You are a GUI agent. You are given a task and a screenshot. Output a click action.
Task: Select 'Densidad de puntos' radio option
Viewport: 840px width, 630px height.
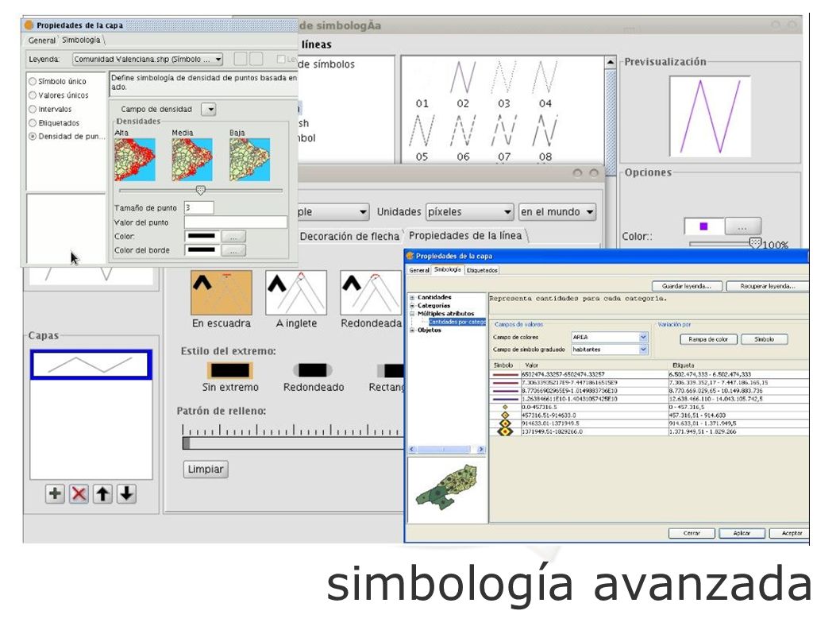(33, 136)
